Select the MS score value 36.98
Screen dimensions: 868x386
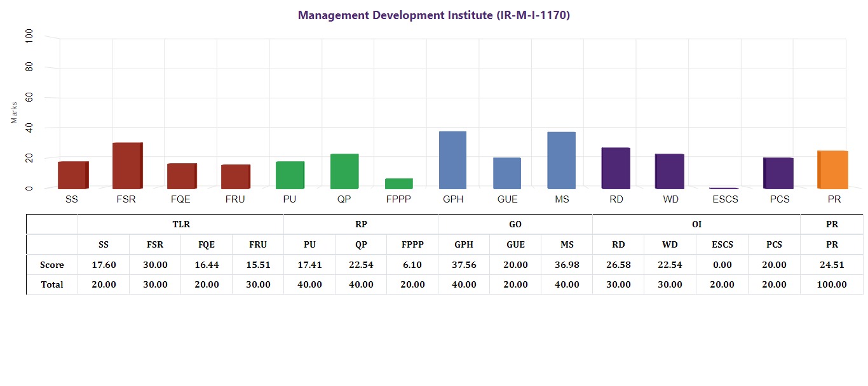coord(567,265)
